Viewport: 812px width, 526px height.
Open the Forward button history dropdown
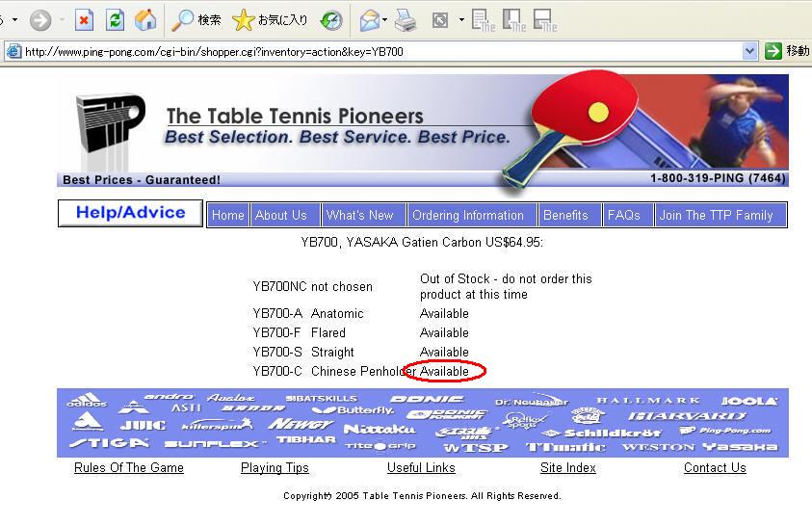click(62, 20)
